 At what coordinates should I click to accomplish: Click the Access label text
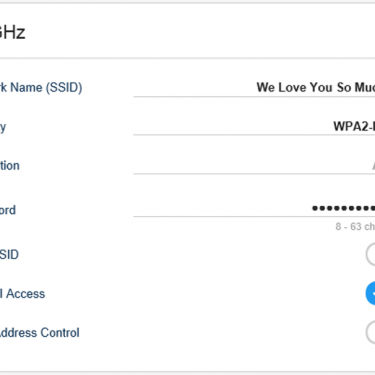coord(22,294)
